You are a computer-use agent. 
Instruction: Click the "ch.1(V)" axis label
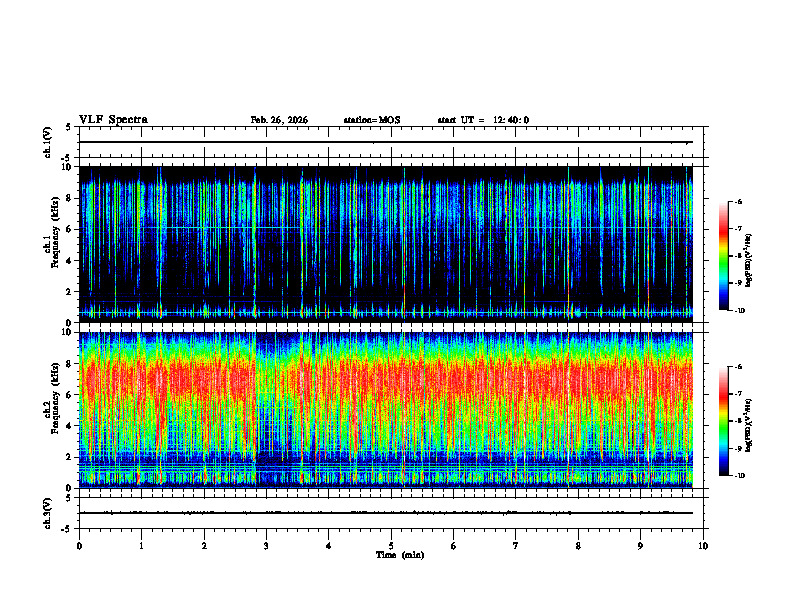(48, 142)
